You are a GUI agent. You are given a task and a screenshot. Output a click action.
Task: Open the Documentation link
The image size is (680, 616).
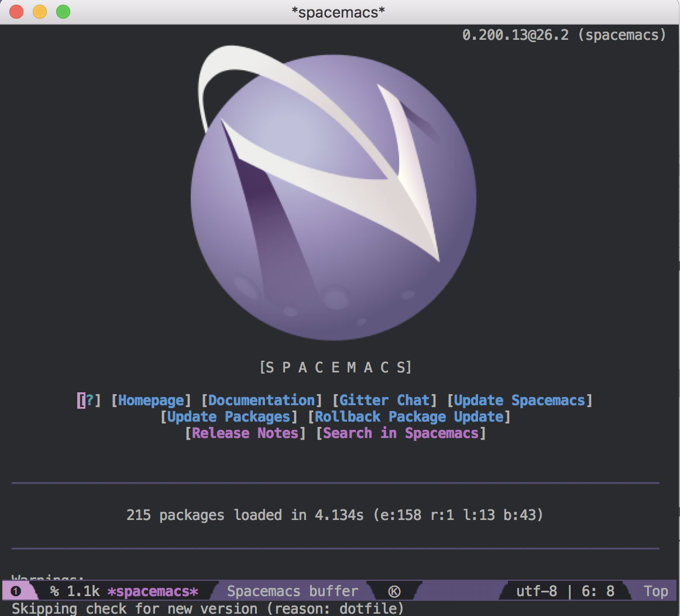[x=262, y=400]
